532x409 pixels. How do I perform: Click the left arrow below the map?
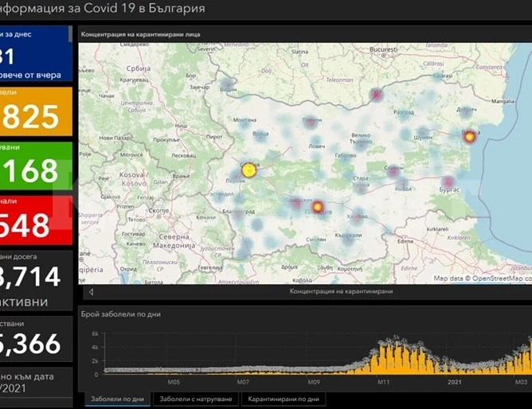coord(91,292)
